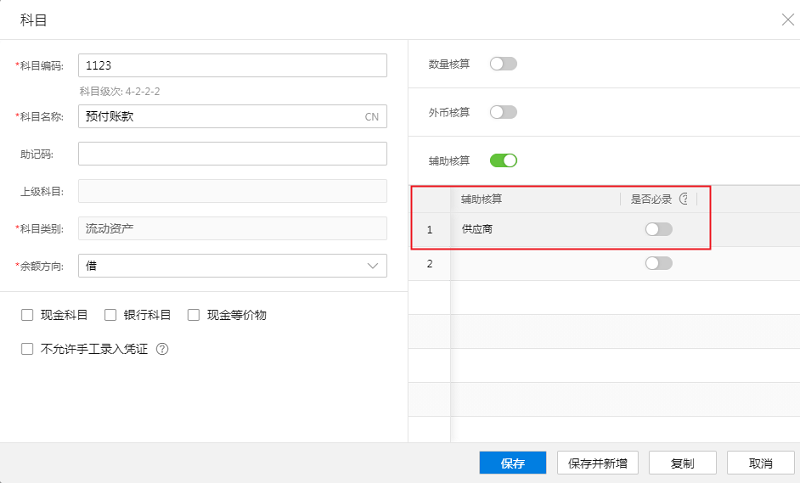Check the 银行科目 checkbox
Image resolution: width=800 pixels, height=483 pixels.
(x=110, y=315)
